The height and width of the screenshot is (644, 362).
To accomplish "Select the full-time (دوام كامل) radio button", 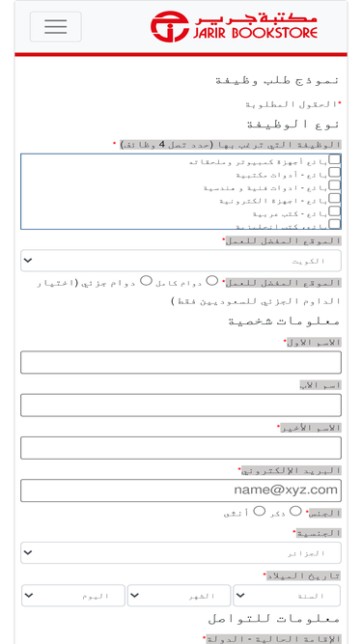I will pos(211,281).
